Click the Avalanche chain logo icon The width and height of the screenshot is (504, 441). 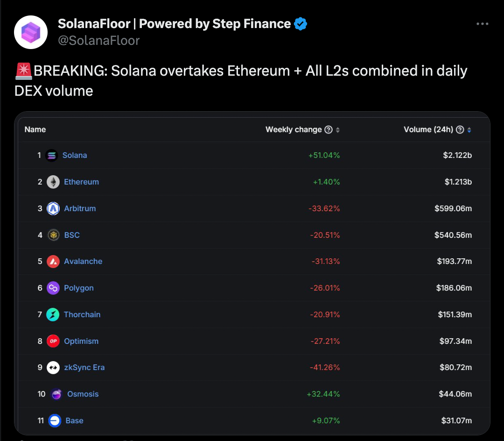point(53,262)
